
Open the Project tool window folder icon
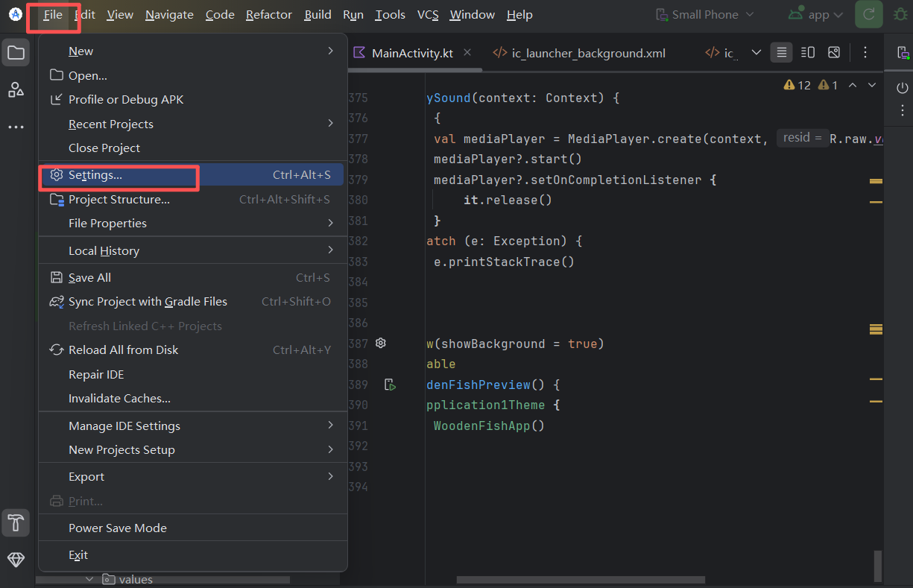pyautogui.click(x=16, y=53)
